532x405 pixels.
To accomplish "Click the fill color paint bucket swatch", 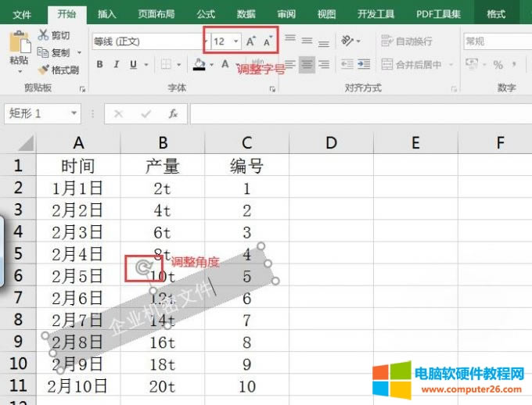I will click(199, 65).
